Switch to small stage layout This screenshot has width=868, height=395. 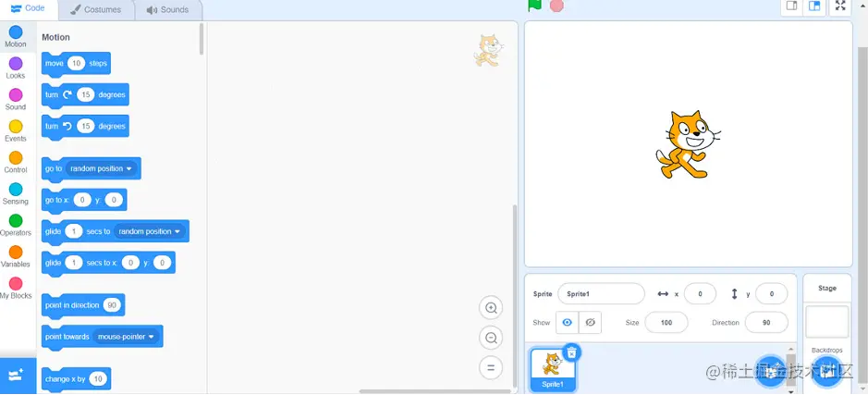pos(791,6)
